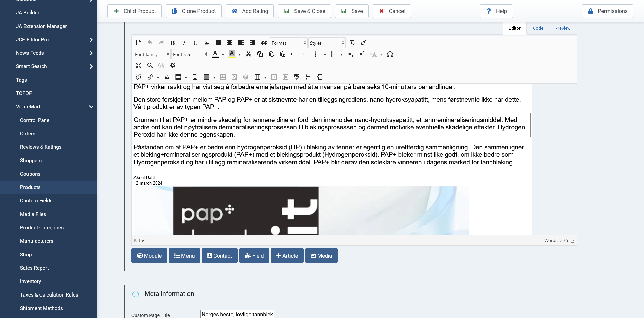Click the superscript icon

tap(362, 54)
